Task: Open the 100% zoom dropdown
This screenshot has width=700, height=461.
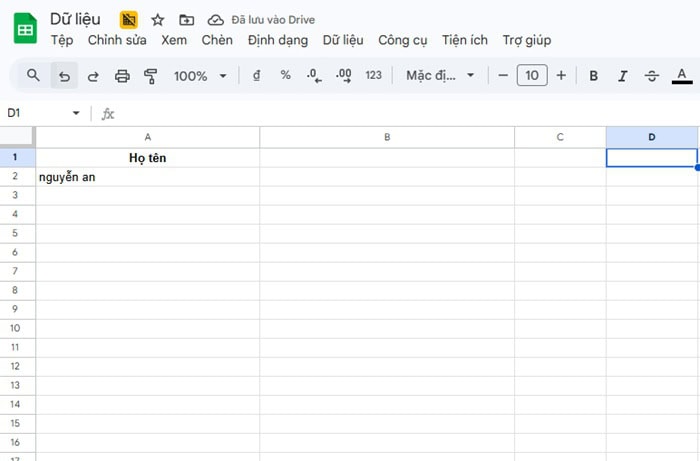Action: [x=200, y=75]
